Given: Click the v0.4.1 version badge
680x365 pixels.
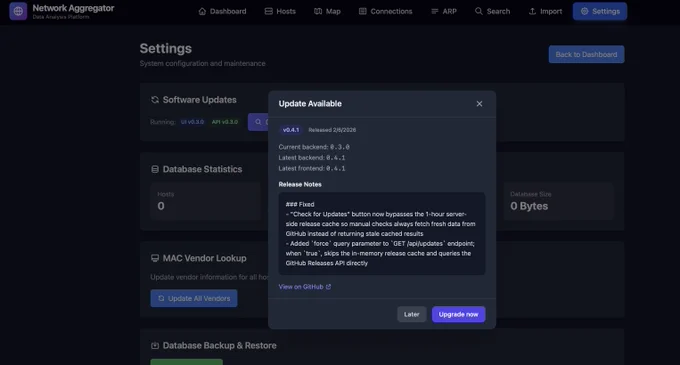Looking at the screenshot, I should [x=291, y=130].
